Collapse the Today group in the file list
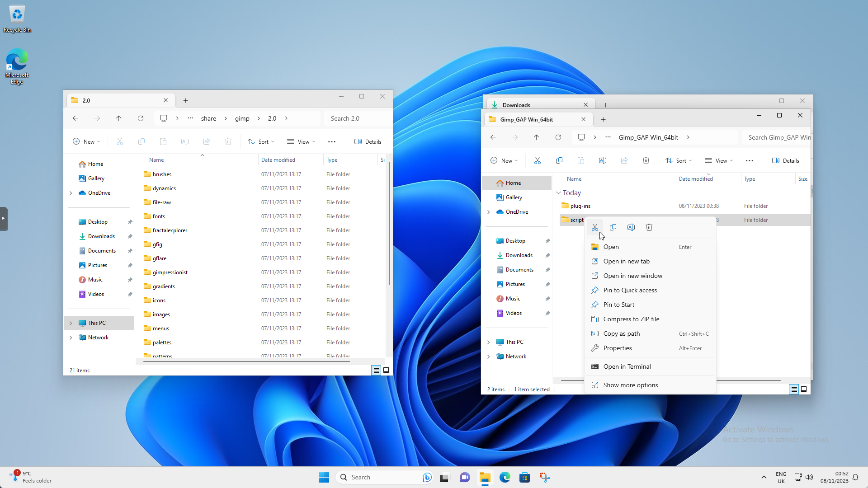This screenshot has height=488, width=868. click(x=559, y=193)
